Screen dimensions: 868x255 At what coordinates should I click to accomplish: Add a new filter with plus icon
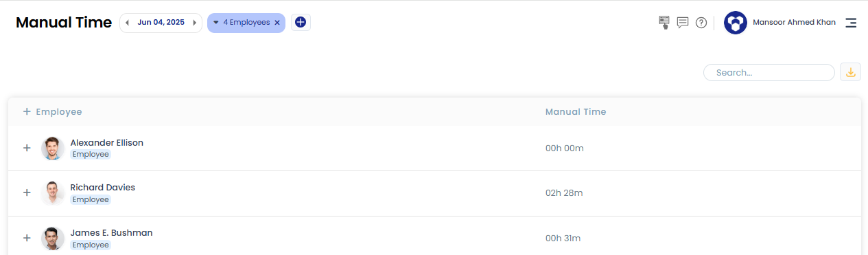pos(301,23)
